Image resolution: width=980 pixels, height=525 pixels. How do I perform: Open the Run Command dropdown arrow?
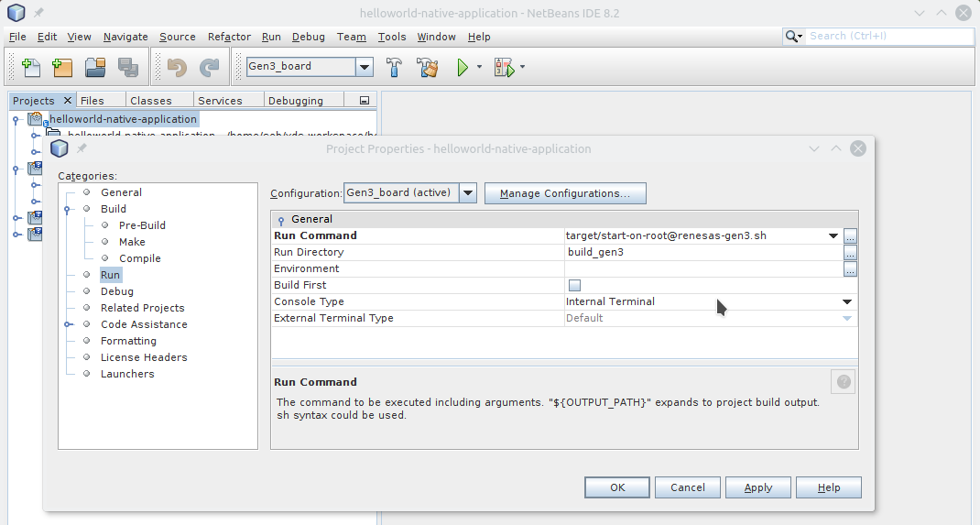833,235
